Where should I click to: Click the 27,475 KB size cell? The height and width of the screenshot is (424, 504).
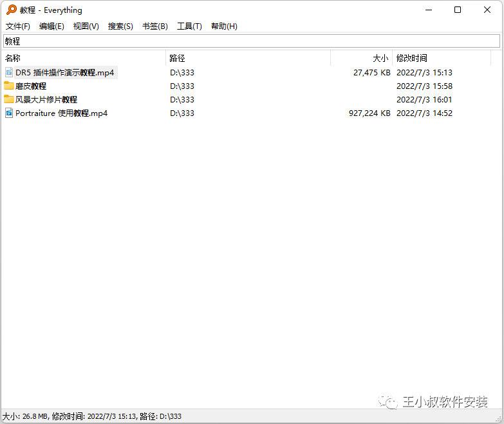click(x=372, y=73)
